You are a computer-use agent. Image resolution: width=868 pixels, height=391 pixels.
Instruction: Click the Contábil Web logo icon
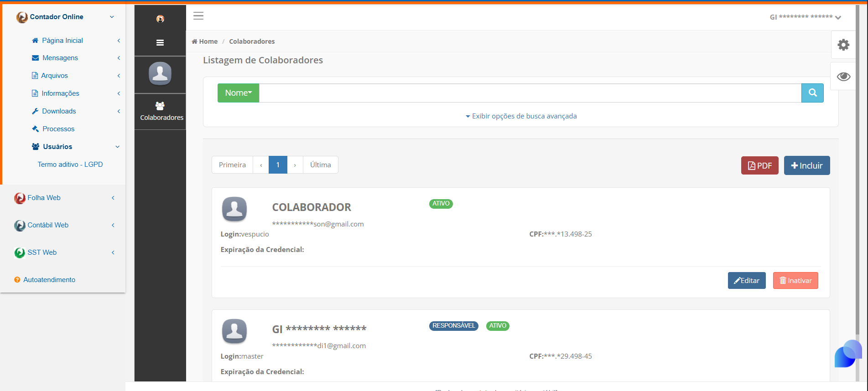(x=20, y=226)
